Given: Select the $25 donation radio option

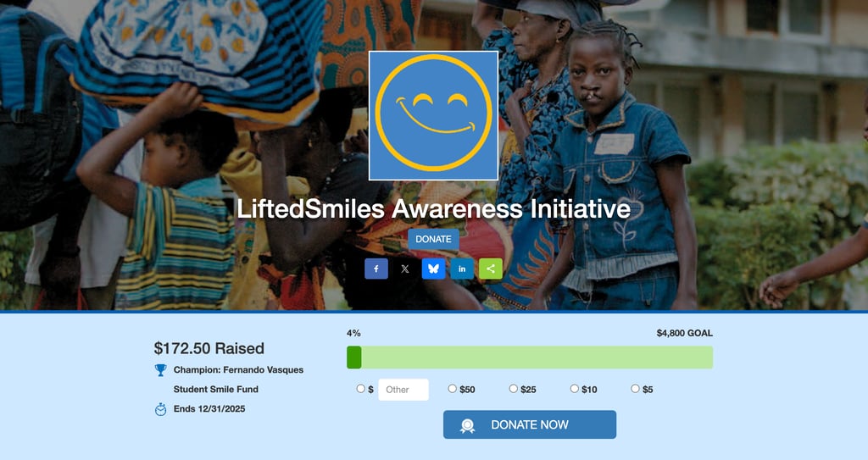Looking at the screenshot, I should (513, 389).
